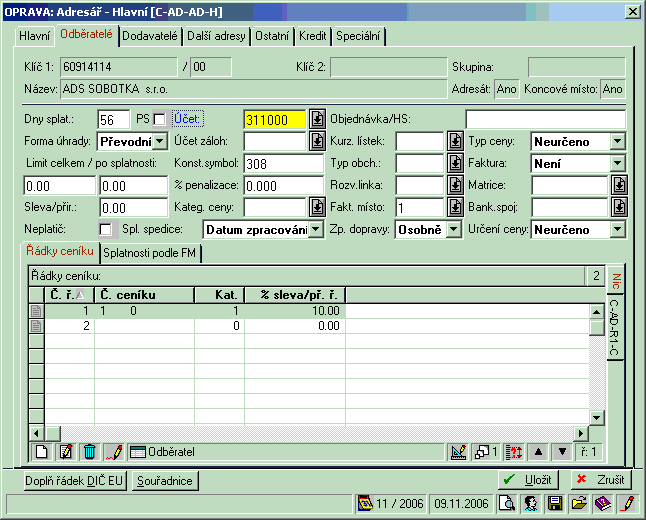646x520 pixels.
Task: Sort by Č. ceníku column header
Action: (144, 295)
